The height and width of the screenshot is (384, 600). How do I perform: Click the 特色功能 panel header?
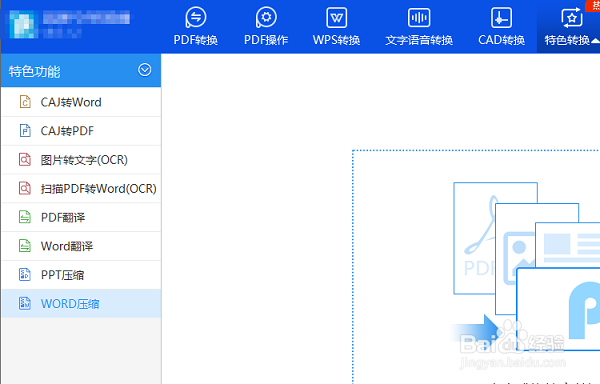81,70
